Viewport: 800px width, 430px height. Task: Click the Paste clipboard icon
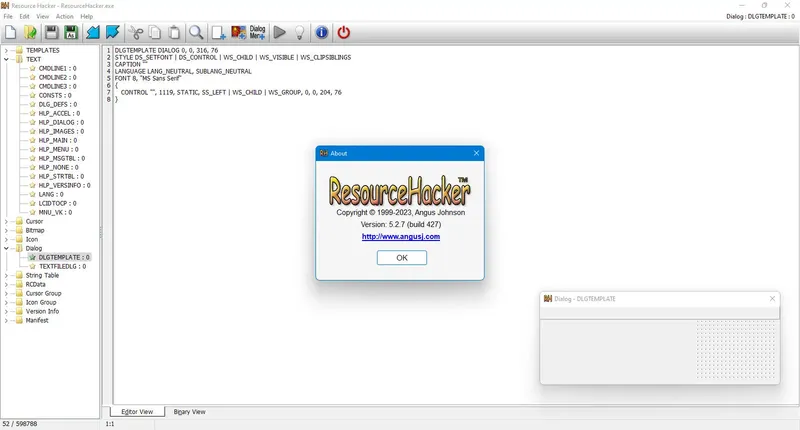coord(174,33)
